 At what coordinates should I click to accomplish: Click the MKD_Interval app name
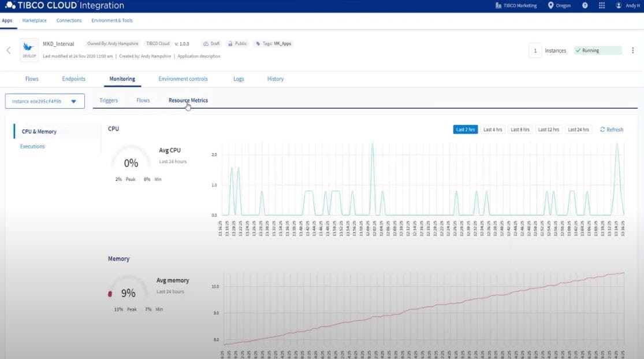coord(58,43)
